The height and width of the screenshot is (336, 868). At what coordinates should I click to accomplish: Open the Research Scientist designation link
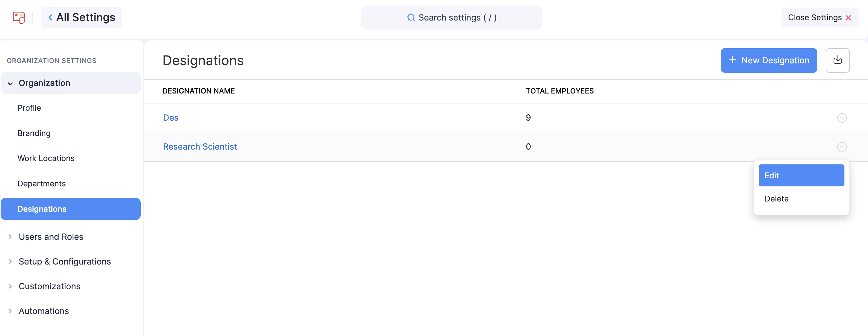[x=200, y=147]
